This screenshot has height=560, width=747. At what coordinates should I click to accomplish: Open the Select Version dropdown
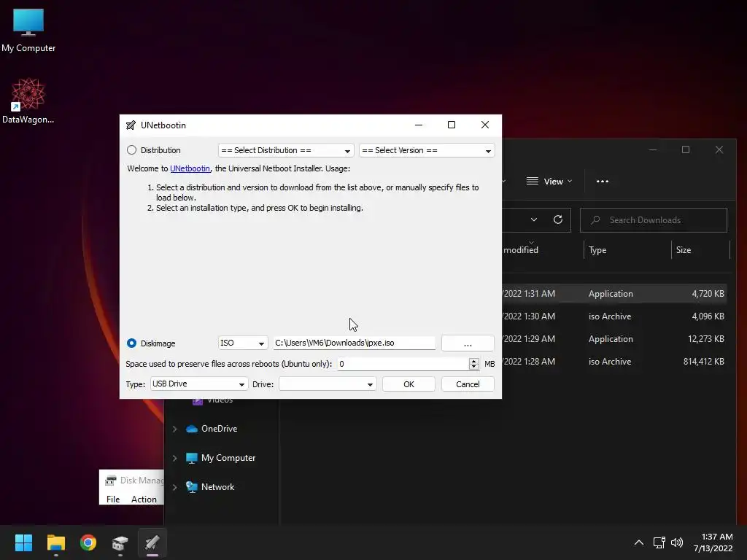coord(427,150)
